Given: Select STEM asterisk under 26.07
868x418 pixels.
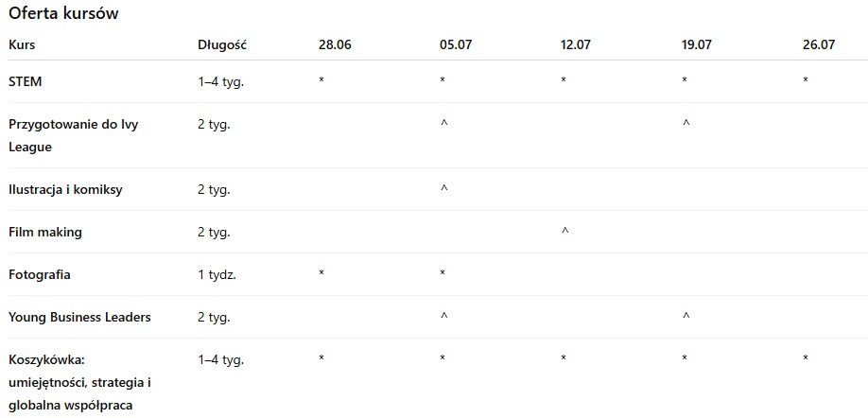Looking at the screenshot, I should click(x=806, y=81).
